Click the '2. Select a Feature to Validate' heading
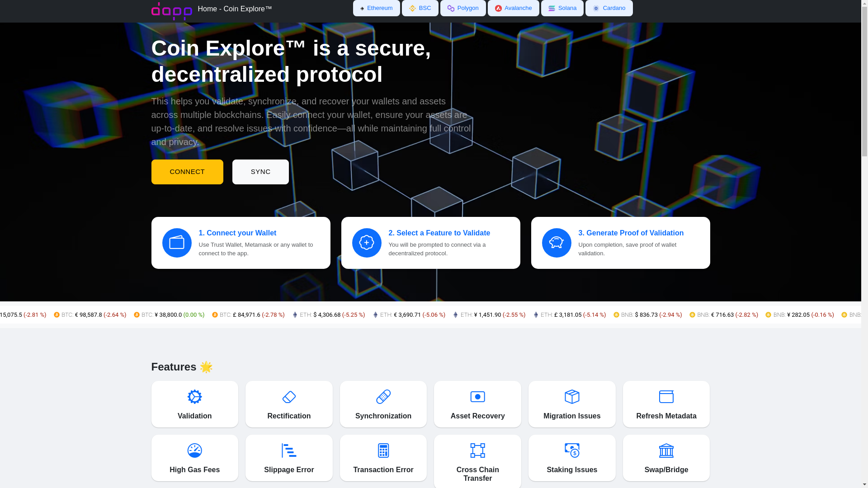 439,233
